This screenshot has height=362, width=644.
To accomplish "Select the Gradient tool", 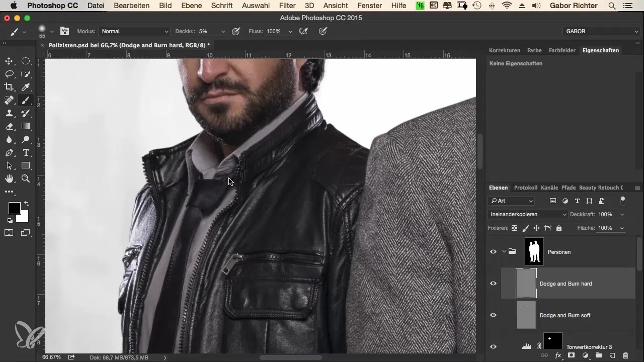I will (26, 127).
